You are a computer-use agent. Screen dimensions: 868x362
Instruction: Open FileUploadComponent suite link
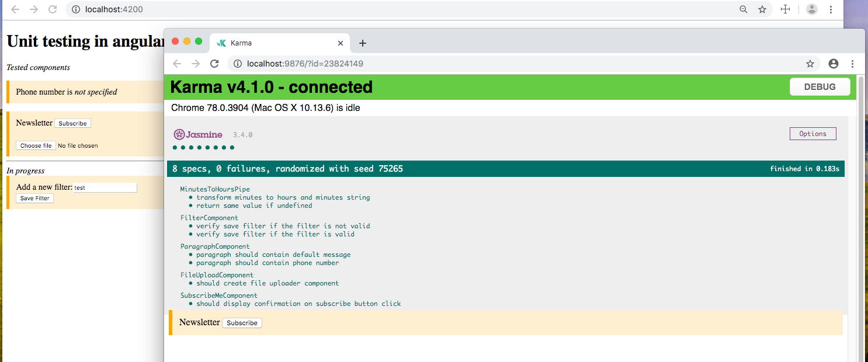pyautogui.click(x=217, y=275)
